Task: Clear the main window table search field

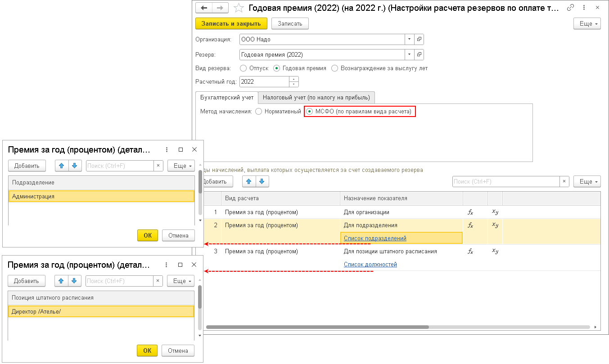Action: click(564, 181)
